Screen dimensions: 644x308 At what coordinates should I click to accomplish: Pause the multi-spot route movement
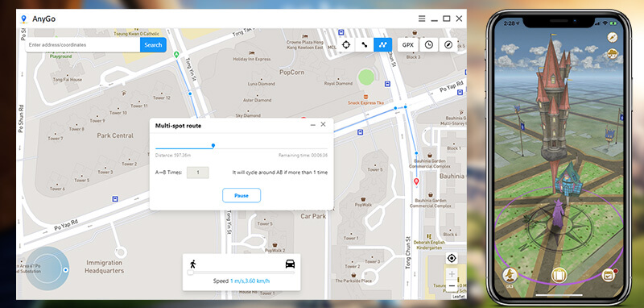tap(242, 195)
